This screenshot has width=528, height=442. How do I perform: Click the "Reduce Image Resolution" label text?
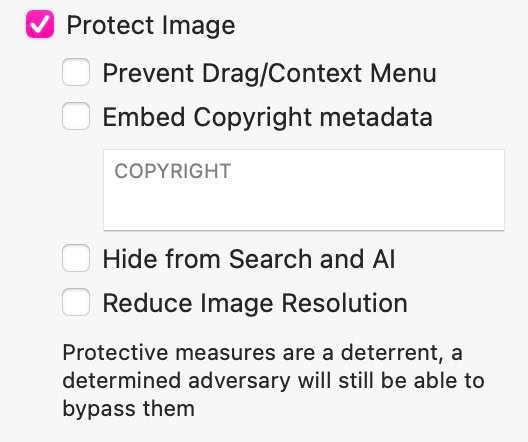coord(255,303)
